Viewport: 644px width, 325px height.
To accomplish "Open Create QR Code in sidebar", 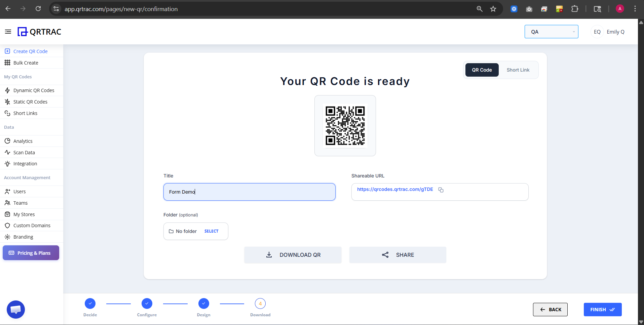I will click(30, 51).
